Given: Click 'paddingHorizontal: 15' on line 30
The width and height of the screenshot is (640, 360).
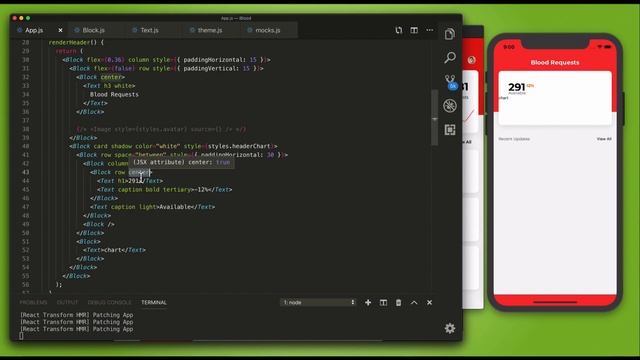Looking at the screenshot, I should (x=220, y=60).
